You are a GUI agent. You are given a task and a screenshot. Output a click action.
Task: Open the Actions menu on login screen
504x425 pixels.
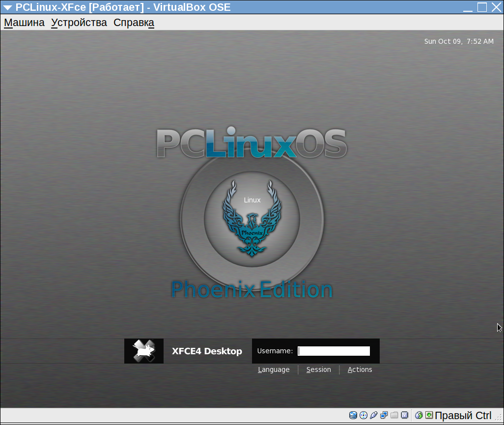point(360,369)
